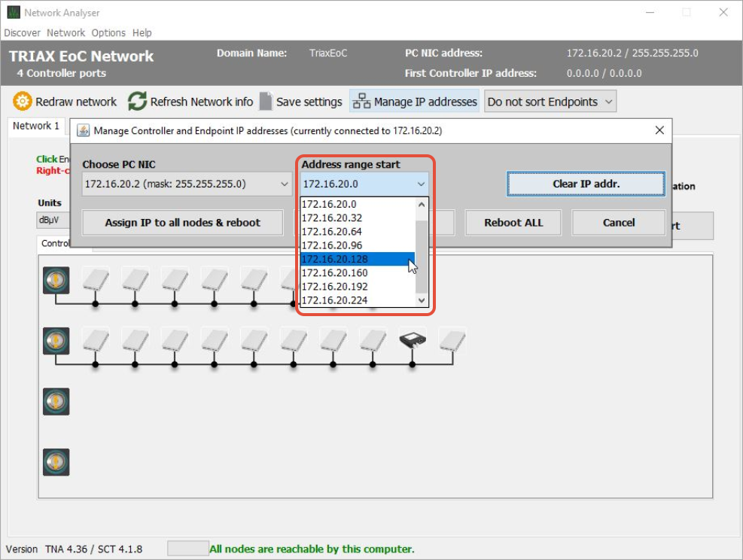Viewport: 743px width, 560px height.
Task: Click the address list scrollbar thumb
Action: coord(422,257)
